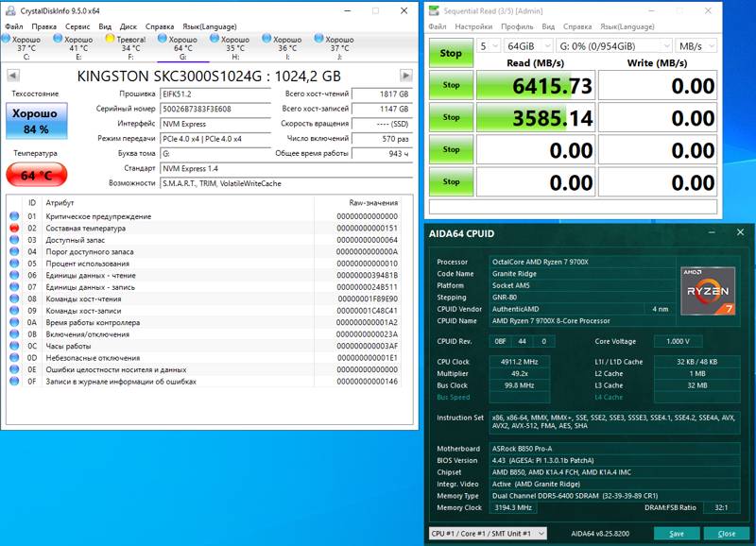This screenshot has width=756, height=546.
Task: Click Атрибут column header
Action: click(60, 203)
